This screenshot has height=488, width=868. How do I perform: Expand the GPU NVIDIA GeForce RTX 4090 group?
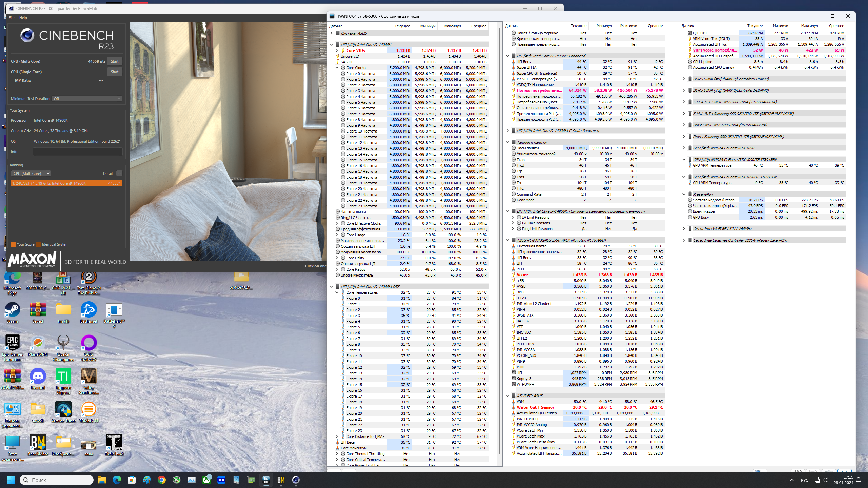point(684,148)
